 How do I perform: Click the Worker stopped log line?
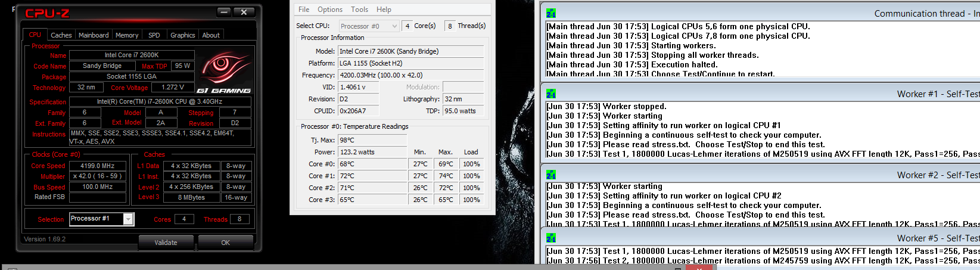pyautogui.click(x=606, y=106)
